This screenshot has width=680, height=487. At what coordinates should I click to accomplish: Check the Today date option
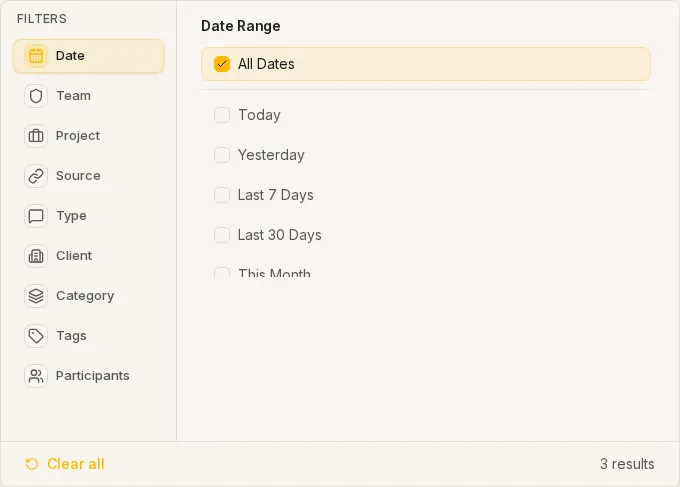222,115
